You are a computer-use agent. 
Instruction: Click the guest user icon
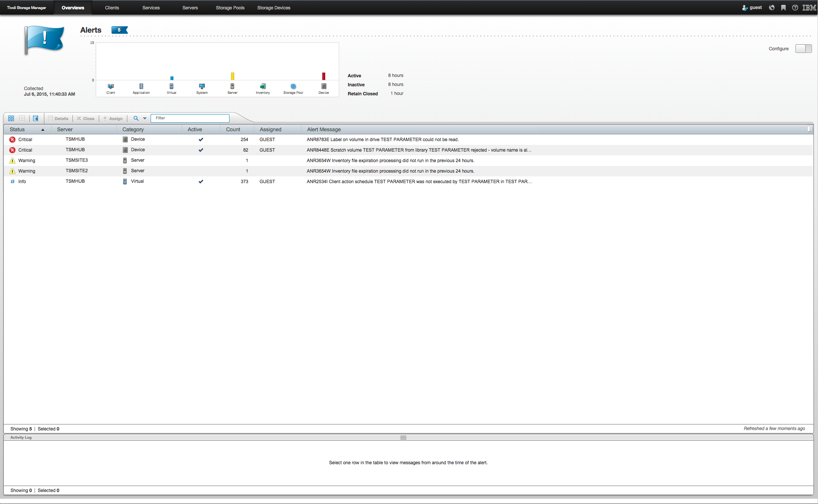click(745, 8)
